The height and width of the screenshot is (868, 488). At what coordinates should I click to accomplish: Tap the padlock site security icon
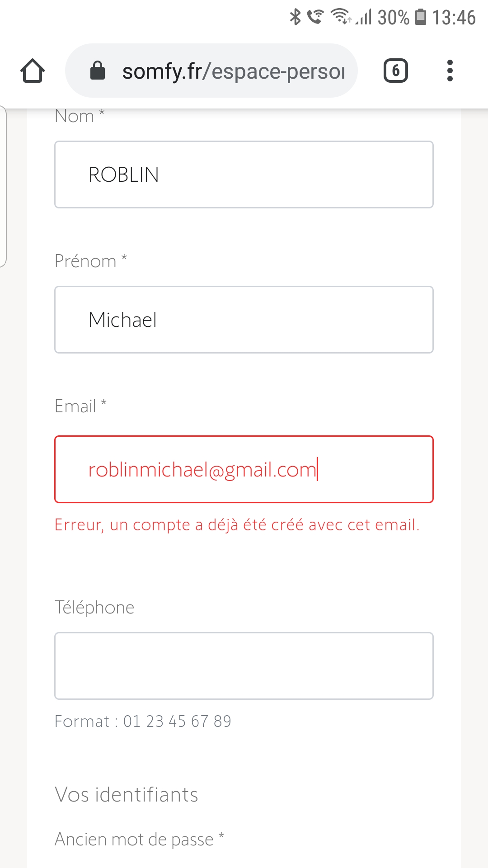[98, 71]
